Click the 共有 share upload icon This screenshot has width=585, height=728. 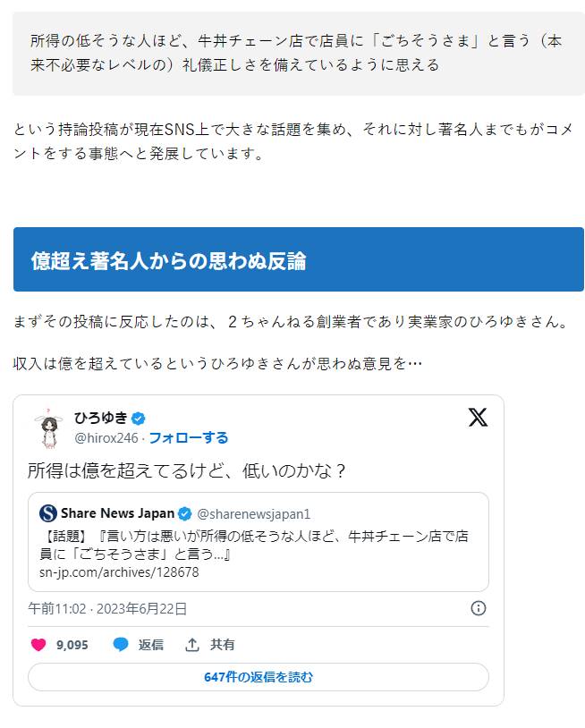[x=192, y=645]
